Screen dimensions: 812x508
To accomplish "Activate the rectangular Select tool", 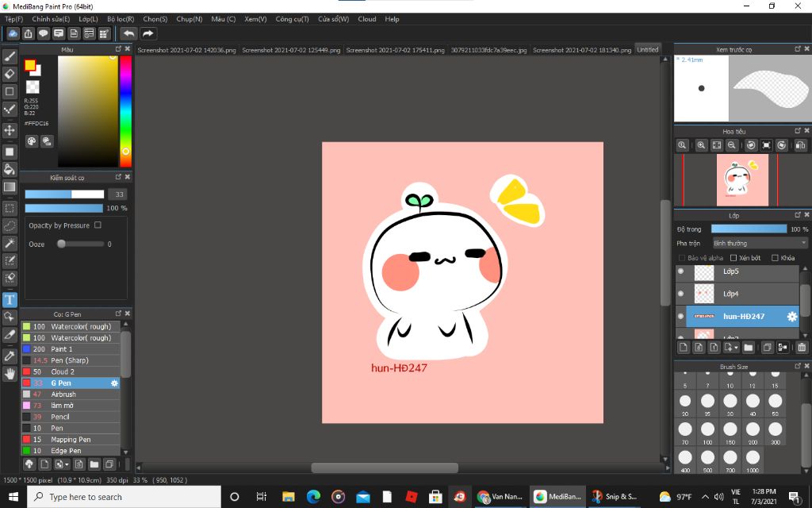I will [x=10, y=209].
